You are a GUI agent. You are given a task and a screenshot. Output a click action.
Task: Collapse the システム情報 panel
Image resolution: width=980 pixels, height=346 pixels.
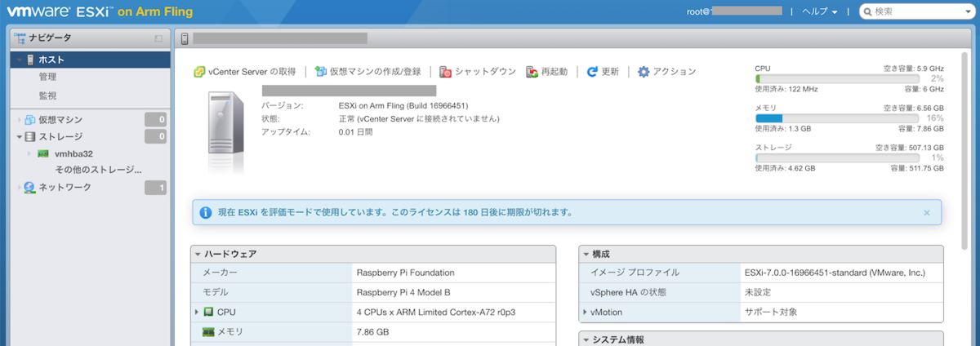(586, 339)
